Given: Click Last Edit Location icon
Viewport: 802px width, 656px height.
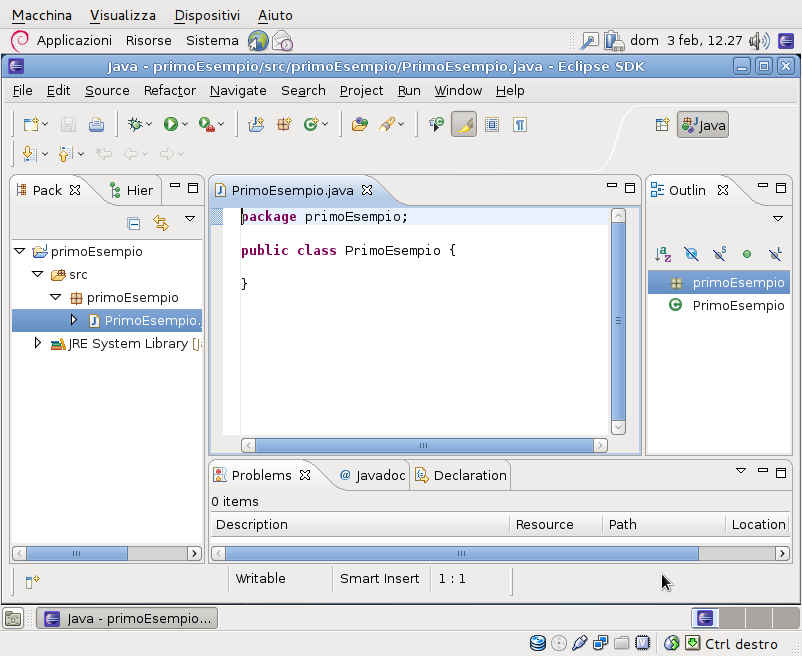Looking at the screenshot, I should 104,153.
